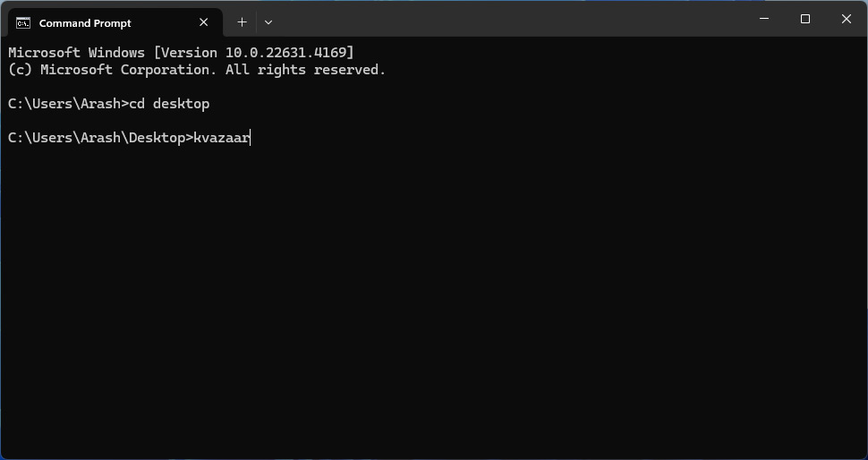Screen dimensions: 868x460
Task: Open a new tab with the plus icon
Action: pyautogui.click(x=242, y=22)
